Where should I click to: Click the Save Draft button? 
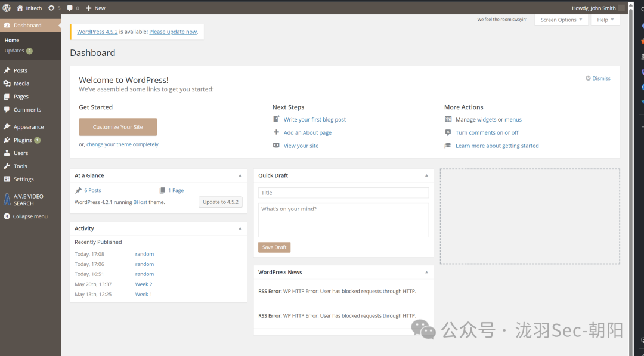[274, 247]
